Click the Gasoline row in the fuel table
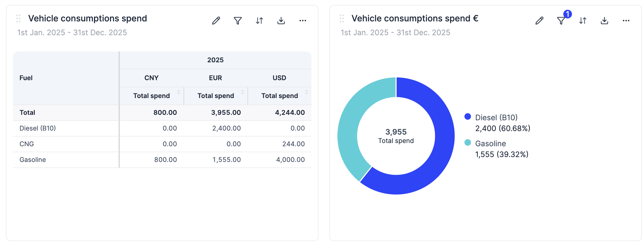The width and height of the screenshot is (644, 247). (32, 160)
